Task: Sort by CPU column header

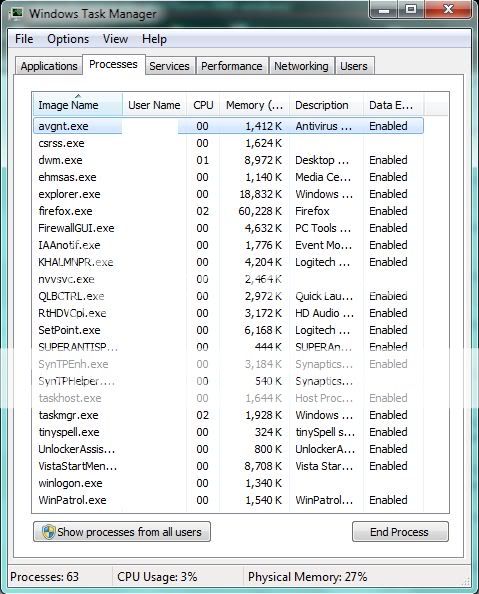Action: click(203, 105)
